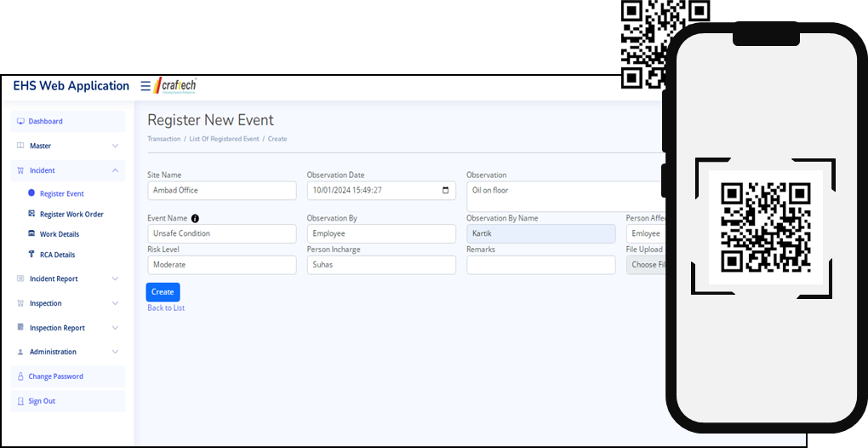Click the Event Name info icon

(x=195, y=218)
